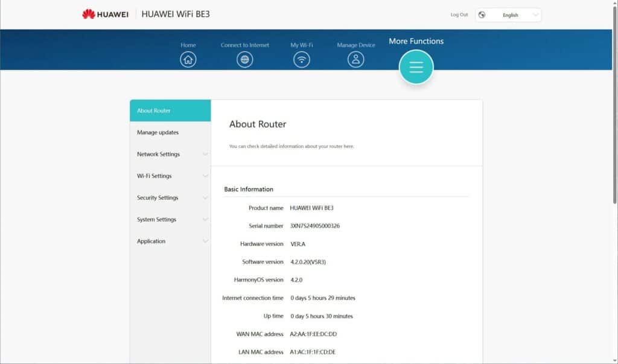Click the Manage Device label

[356, 45]
